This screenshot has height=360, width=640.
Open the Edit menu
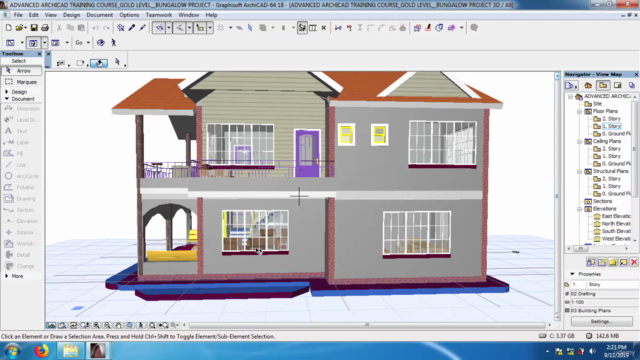[33, 15]
